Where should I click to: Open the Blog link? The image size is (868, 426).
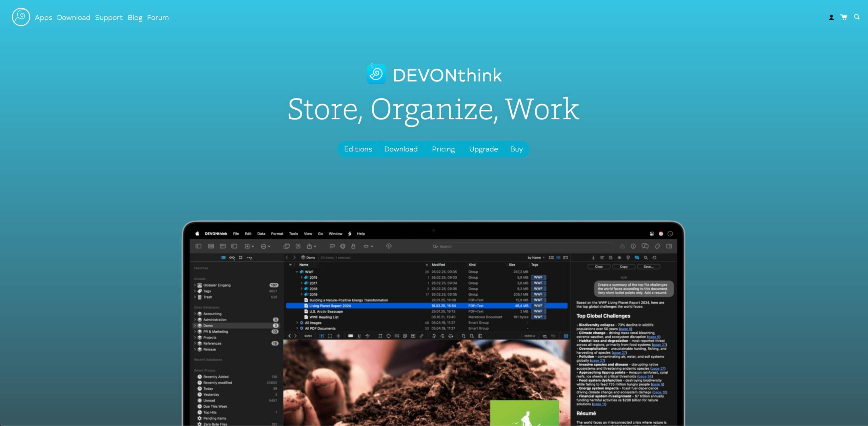tap(135, 18)
